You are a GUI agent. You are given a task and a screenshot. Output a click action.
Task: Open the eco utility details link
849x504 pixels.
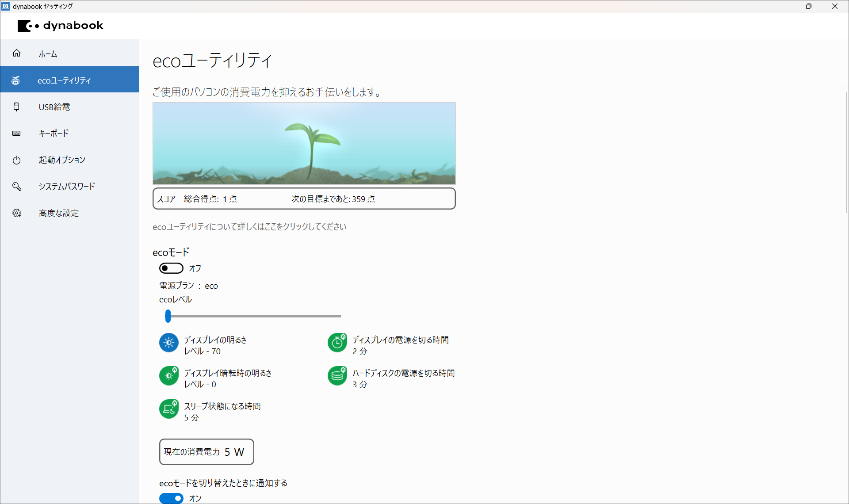pyautogui.click(x=249, y=226)
